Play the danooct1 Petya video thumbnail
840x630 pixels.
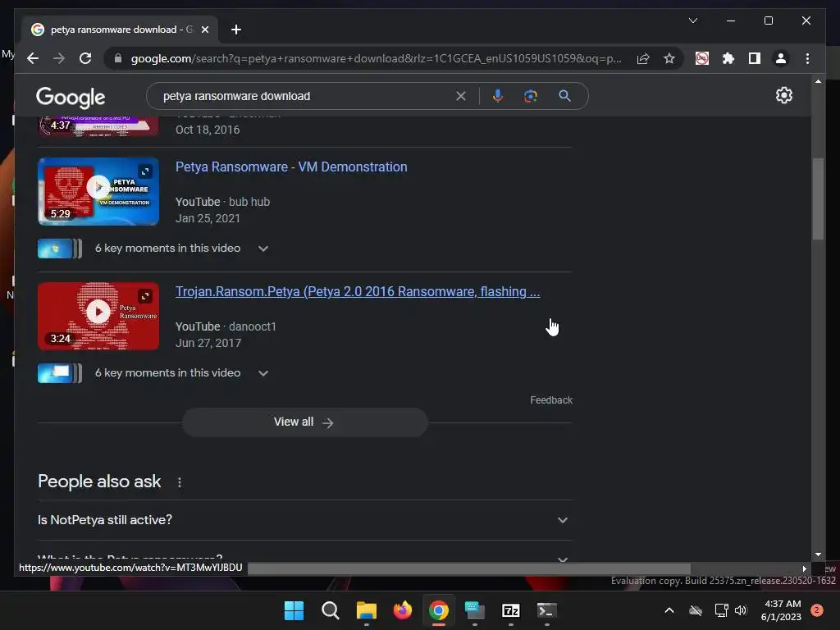point(98,316)
